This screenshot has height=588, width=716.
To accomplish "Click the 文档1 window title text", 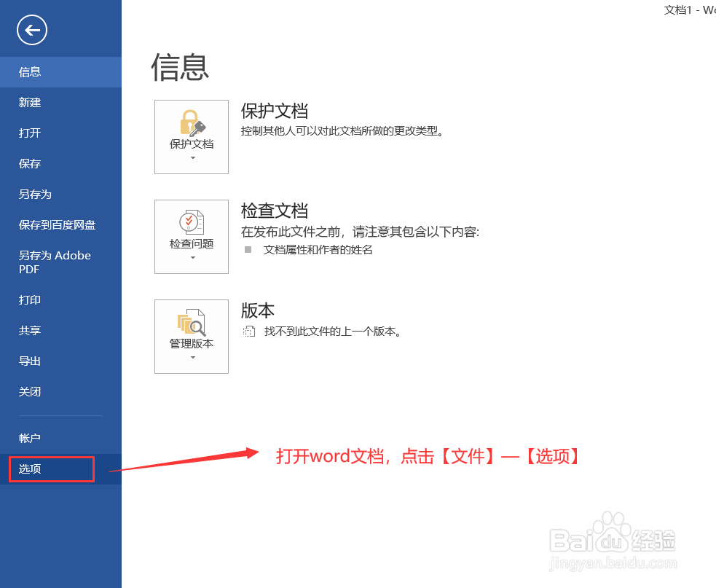I will [x=678, y=10].
